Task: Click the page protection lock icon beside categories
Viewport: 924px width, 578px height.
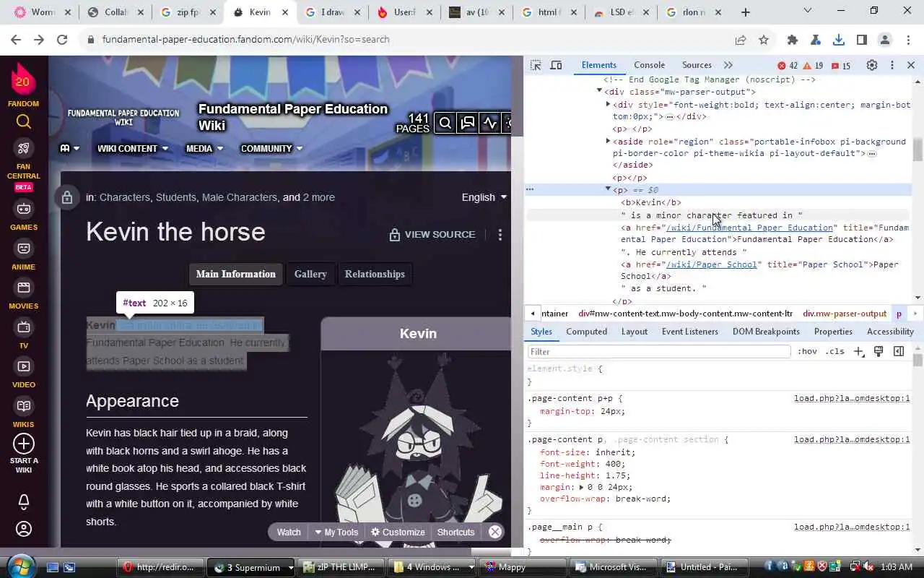Action: (67, 197)
